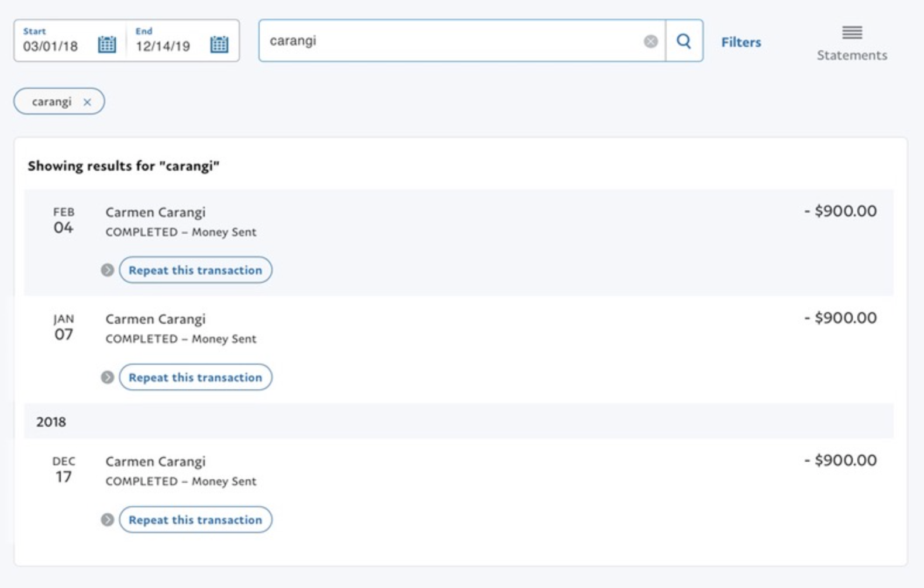This screenshot has height=588, width=924.
Task: Open the Start date calendar picker
Action: [107, 44]
